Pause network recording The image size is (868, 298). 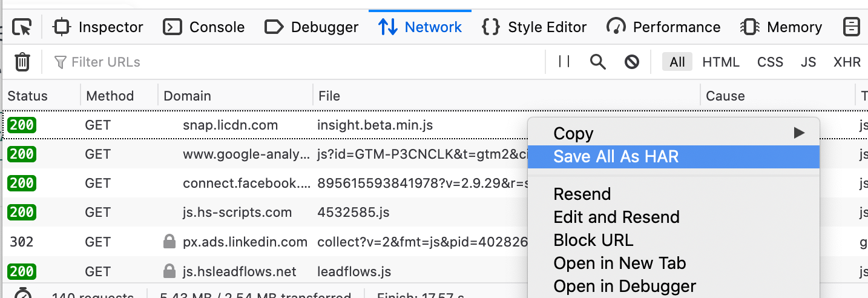(564, 62)
